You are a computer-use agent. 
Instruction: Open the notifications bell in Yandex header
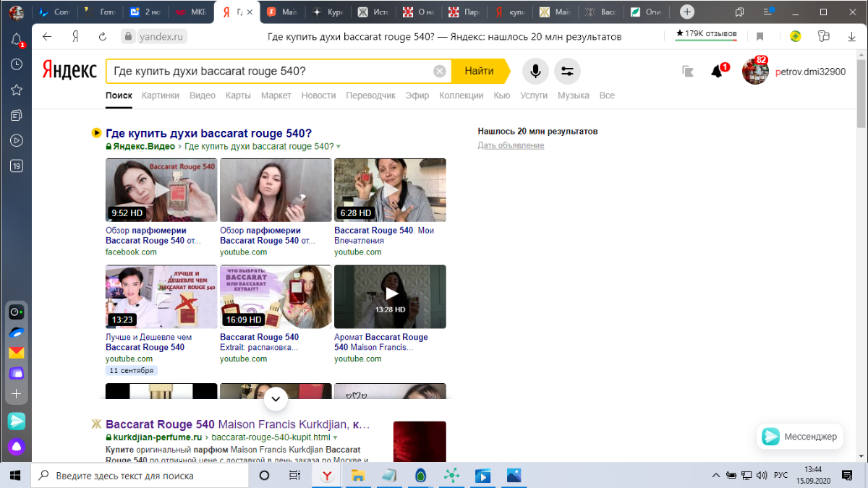[x=717, y=71]
